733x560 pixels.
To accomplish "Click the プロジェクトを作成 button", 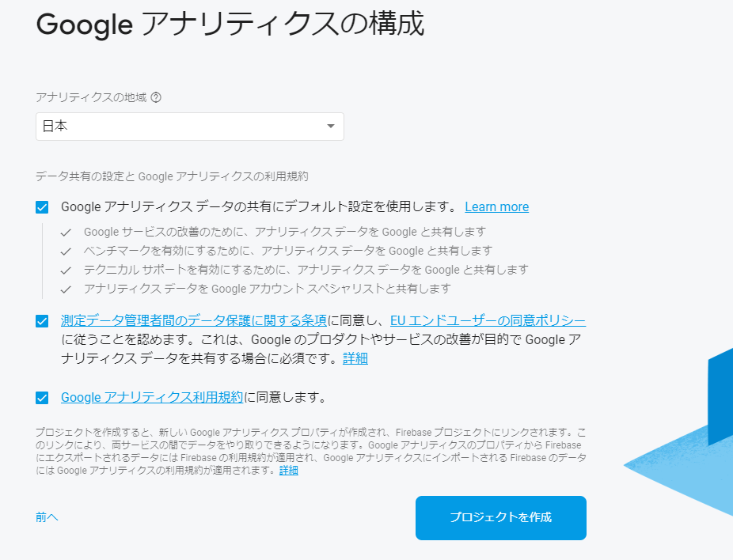I will [500, 518].
